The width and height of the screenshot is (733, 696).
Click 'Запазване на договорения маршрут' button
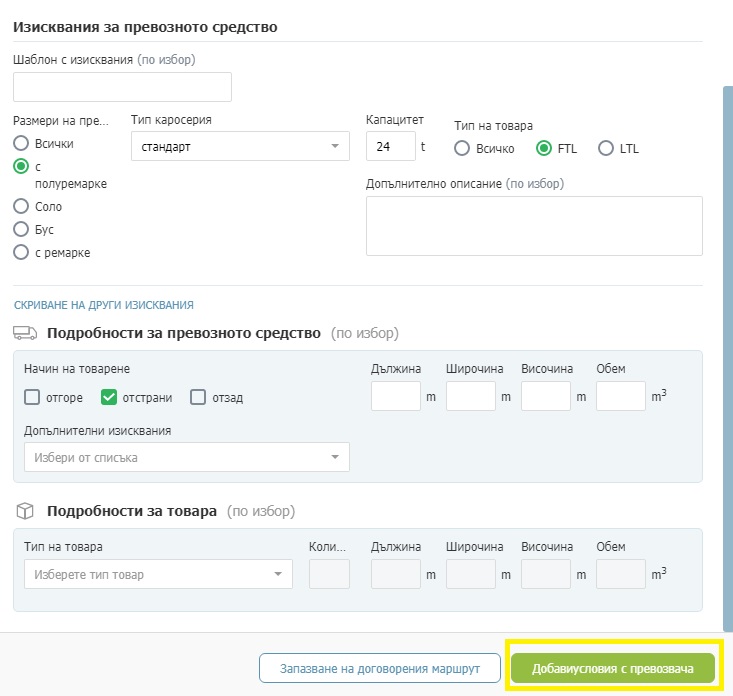pyautogui.click(x=380, y=668)
